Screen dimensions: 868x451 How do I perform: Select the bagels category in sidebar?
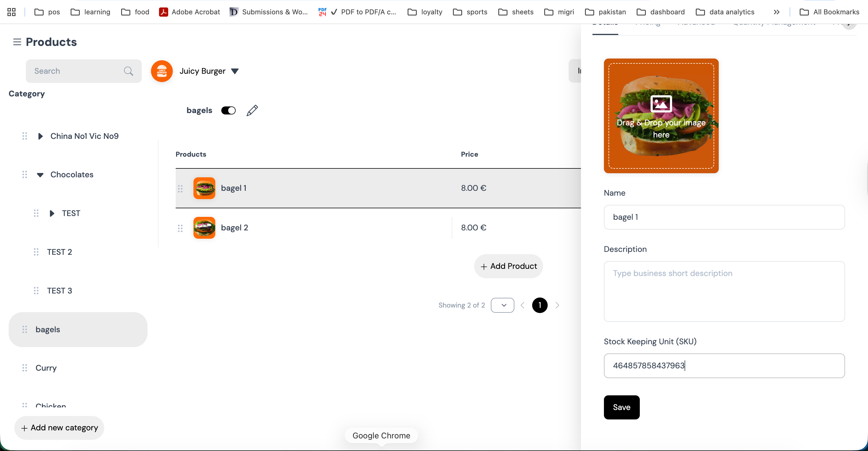78,329
